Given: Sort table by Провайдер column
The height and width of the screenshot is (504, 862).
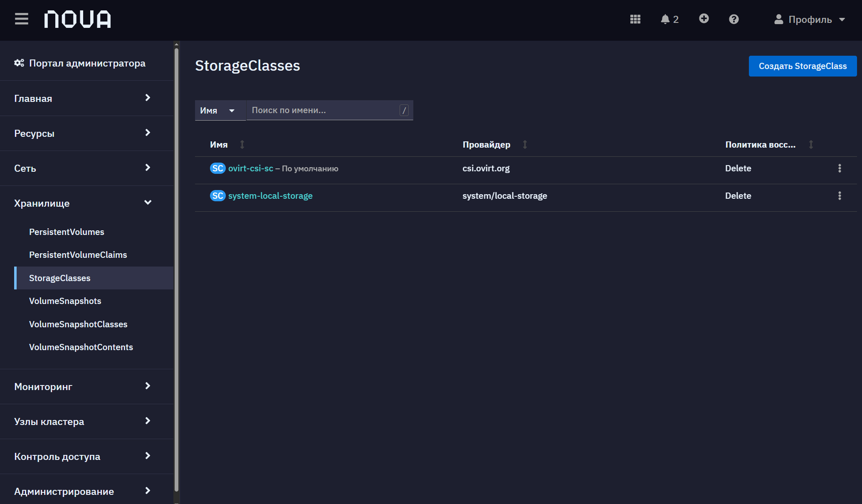Looking at the screenshot, I should (x=486, y=144).
